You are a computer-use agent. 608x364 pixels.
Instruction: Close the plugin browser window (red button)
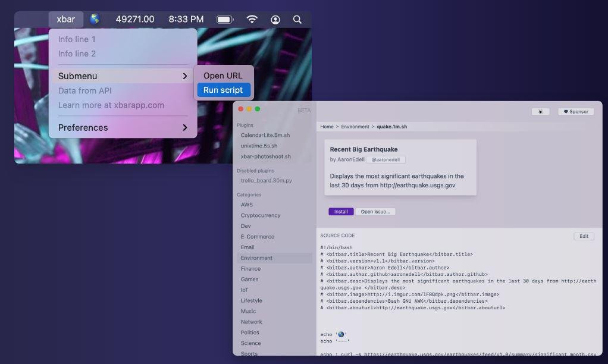coord(241,109)
